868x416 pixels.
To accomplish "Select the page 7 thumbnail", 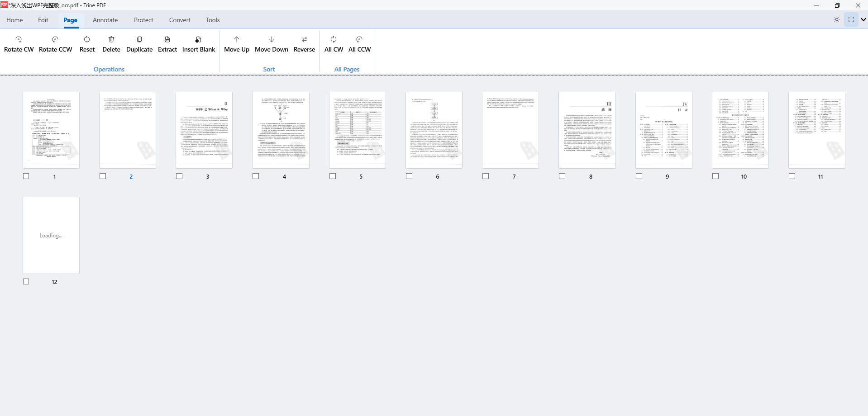I will pyautogui.click(x=510, y=130).
